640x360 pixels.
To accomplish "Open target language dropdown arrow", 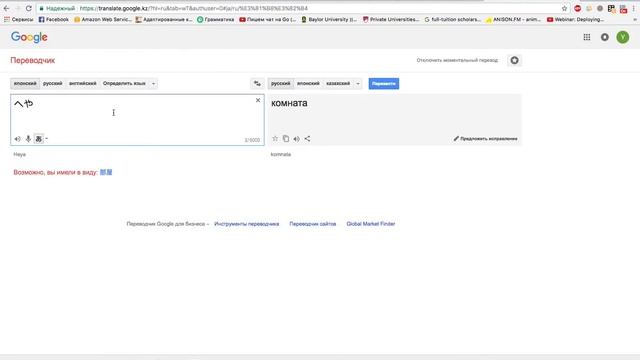I will click(x=358, y=83).
